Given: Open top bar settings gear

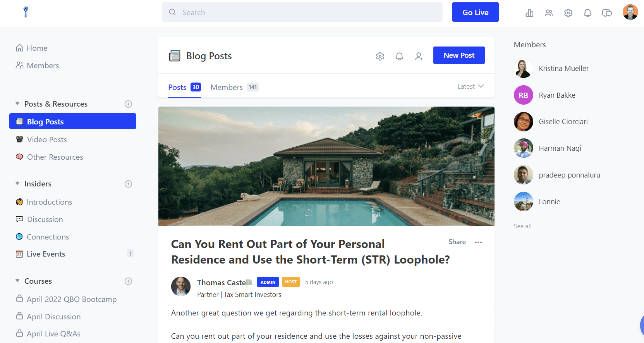Looking at the screenshot, I should (568, 13).
